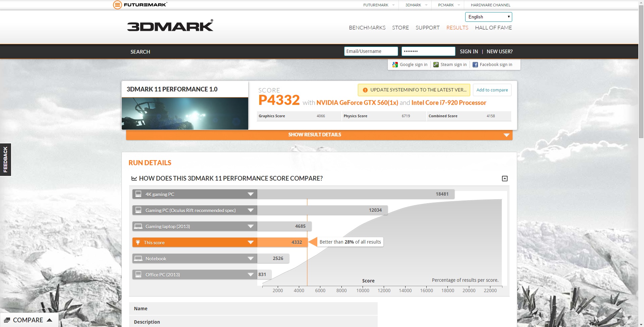Click the 12034 score bar value
This screenshot has height=327, width=644.
(375, 210)
